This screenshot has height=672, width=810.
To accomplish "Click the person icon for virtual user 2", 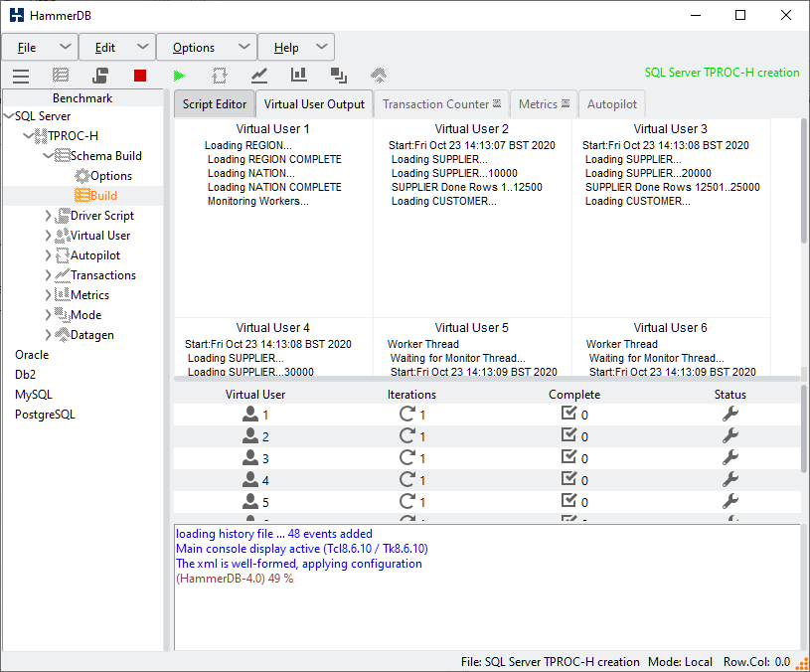I will (250, 436).
